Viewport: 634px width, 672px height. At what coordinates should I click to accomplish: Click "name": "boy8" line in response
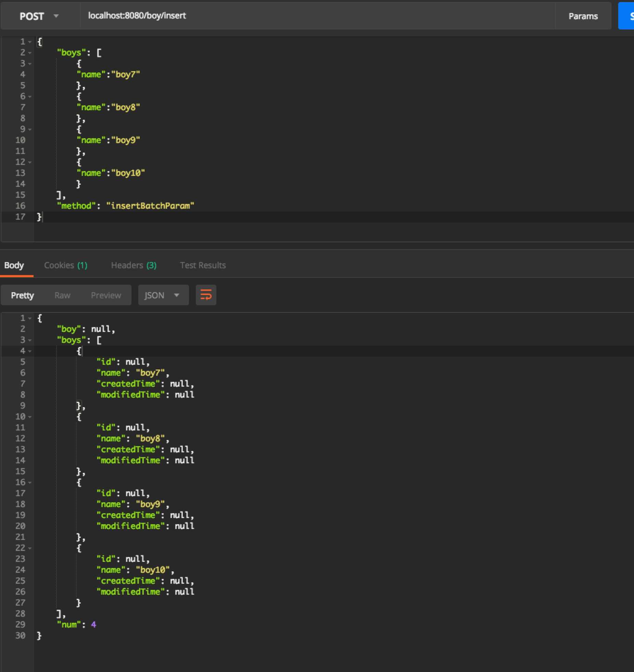coord(133,439)
